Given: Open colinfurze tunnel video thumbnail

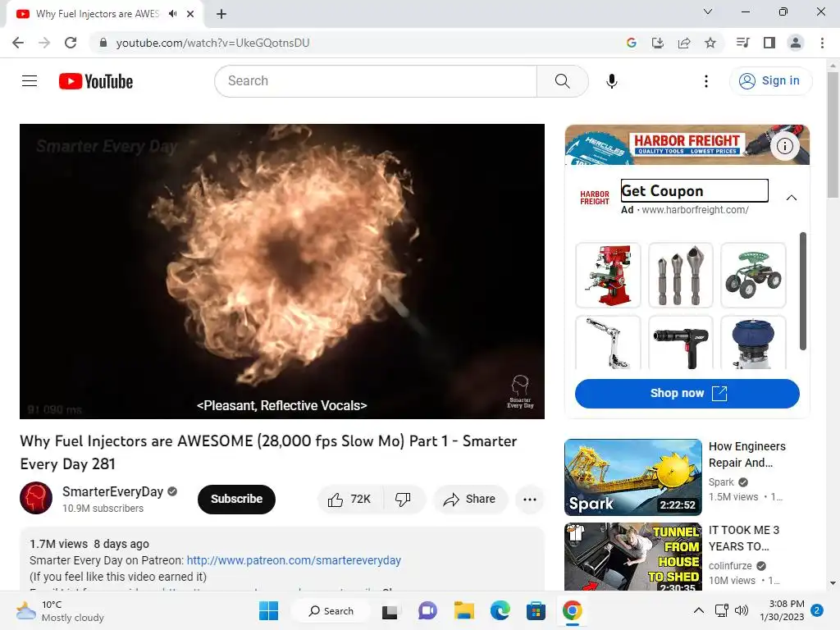Looking at the screenshot, I should coord(632,557).
